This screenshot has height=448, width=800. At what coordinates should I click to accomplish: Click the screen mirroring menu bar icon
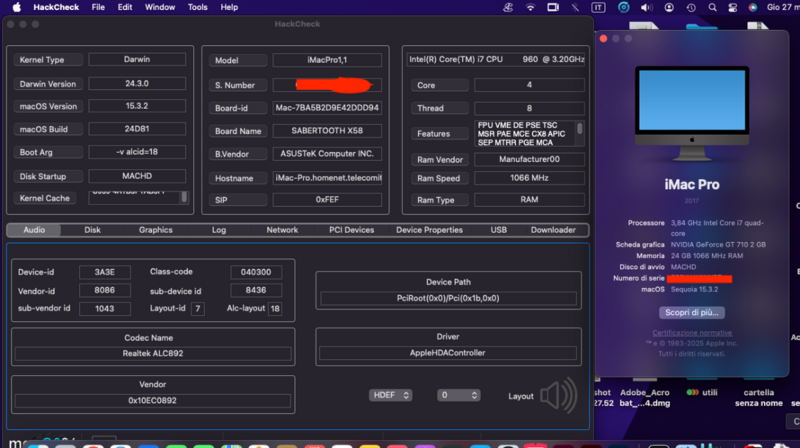point(553,7)
